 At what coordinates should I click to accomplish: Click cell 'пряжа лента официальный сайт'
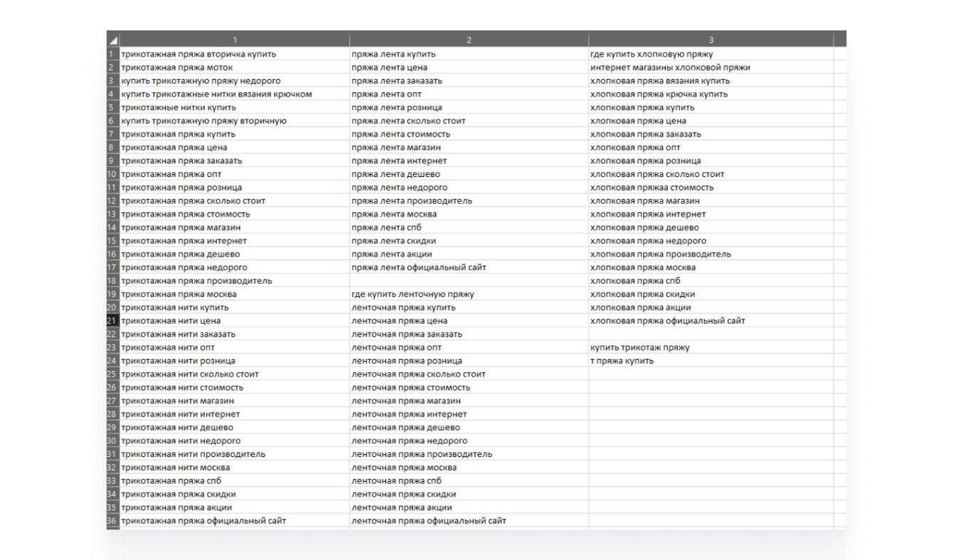coord(469,267)
